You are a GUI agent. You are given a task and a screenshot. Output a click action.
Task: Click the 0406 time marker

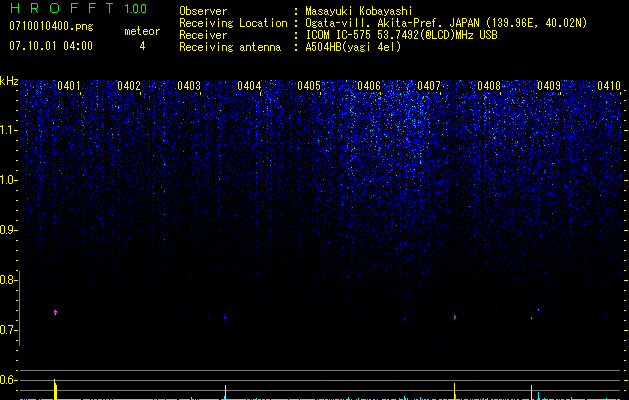tap(369, 86)
